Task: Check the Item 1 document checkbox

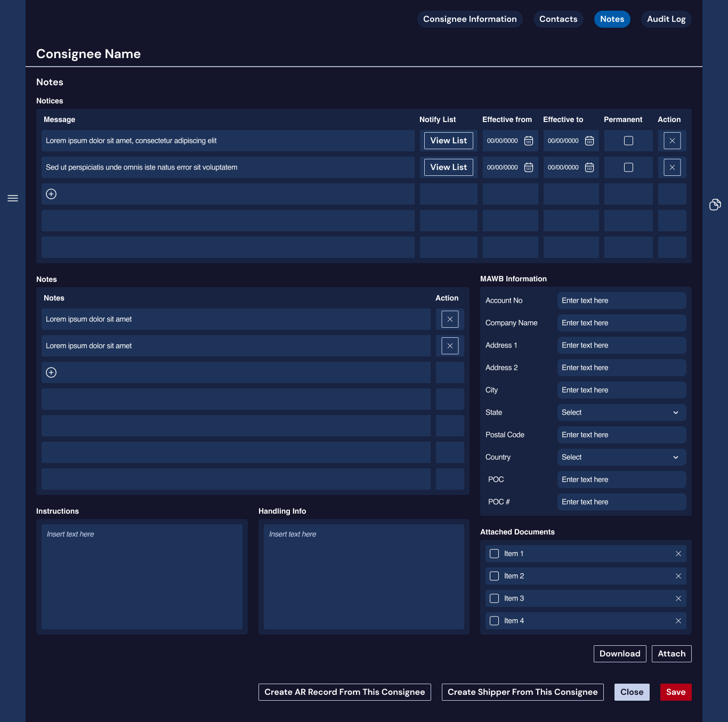Action: click(x=494, y=554)
